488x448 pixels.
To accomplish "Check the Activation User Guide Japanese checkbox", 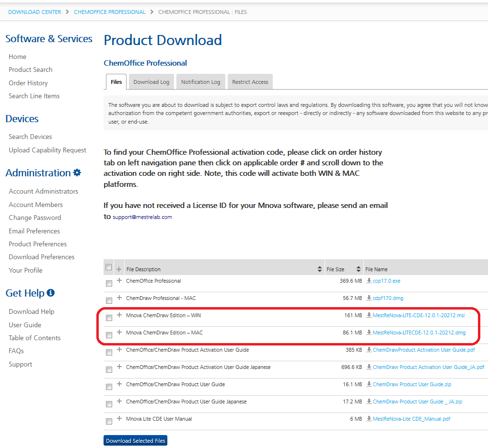I will (x=109, y=369).
